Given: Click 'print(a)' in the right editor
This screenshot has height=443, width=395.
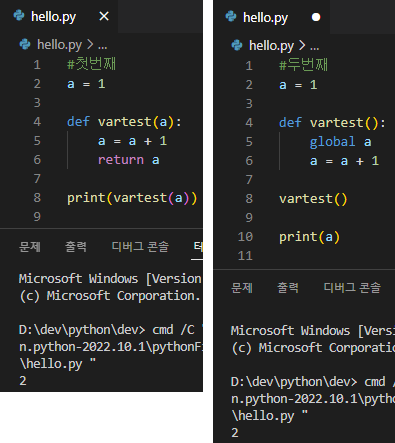Looking at the screenshot, I should click(309, 237).
